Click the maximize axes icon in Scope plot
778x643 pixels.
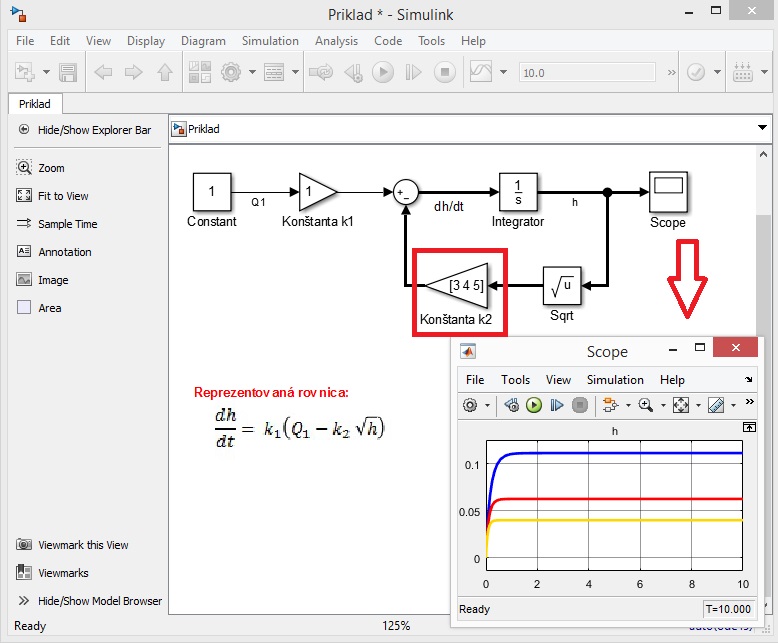(749, 427)
